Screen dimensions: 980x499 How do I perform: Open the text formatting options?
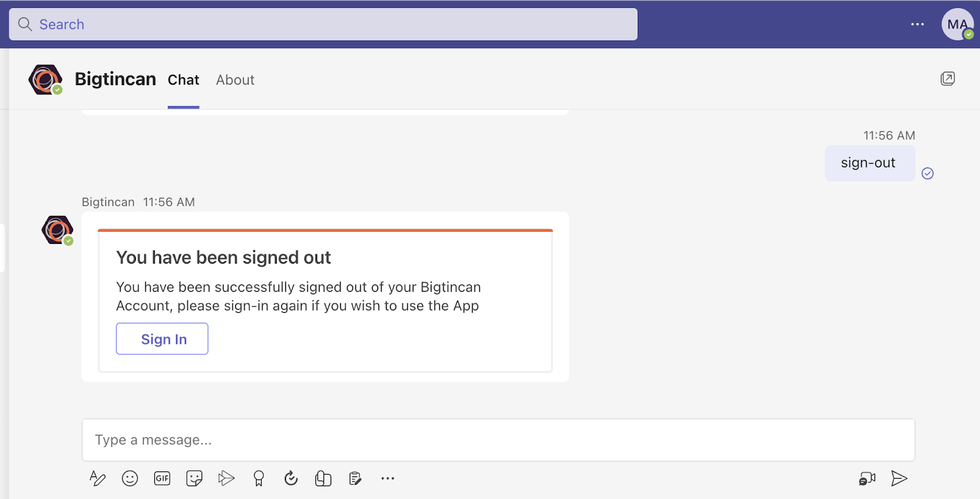[97, 478]
